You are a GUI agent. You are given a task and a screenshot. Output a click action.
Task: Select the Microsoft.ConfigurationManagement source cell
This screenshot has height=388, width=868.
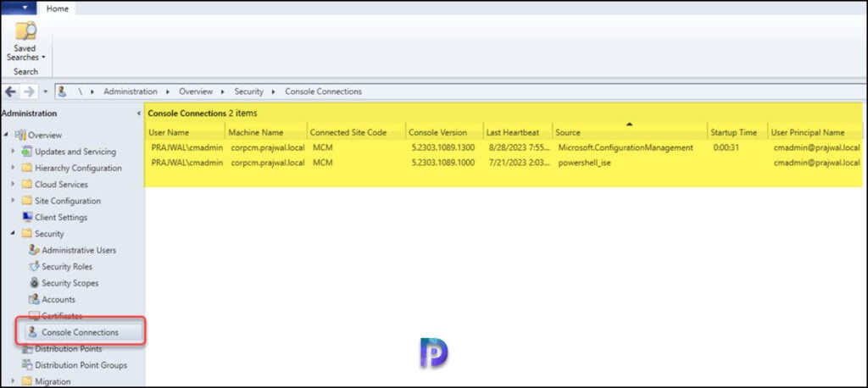626,147
